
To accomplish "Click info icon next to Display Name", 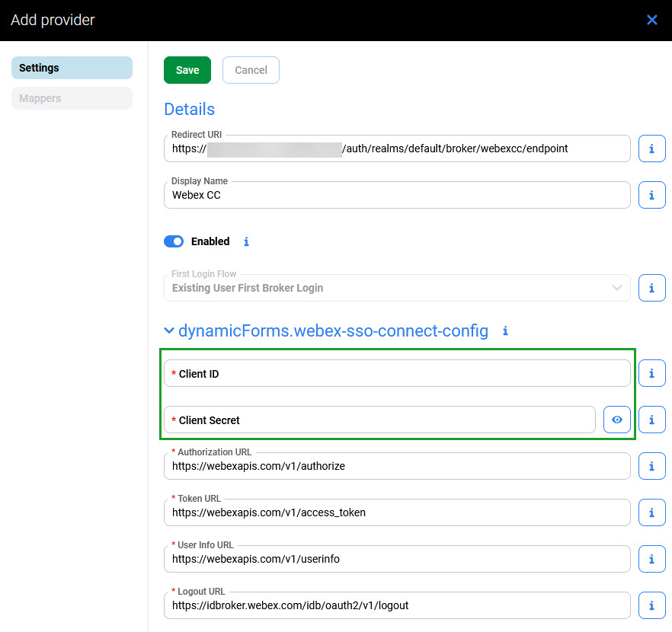I will click(x=651, y=195).
